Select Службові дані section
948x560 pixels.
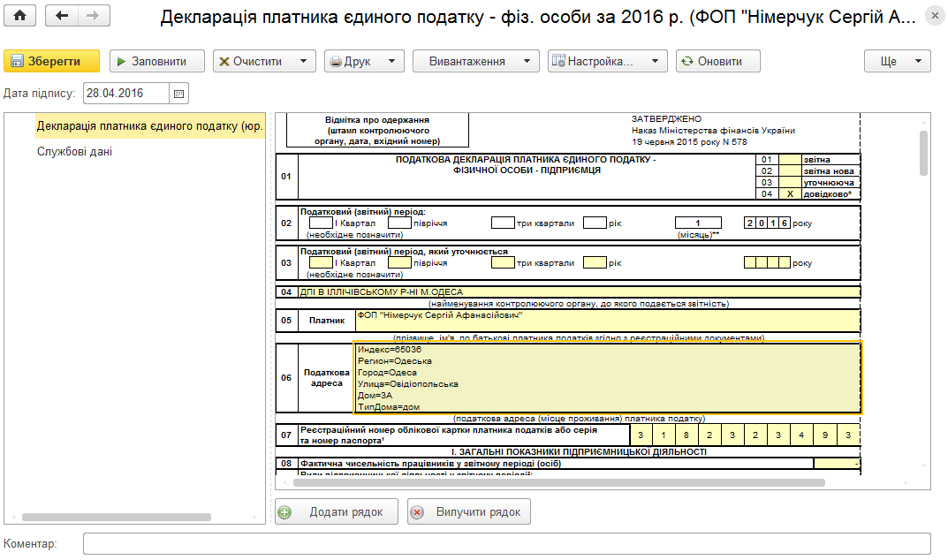tap(74, 151)
